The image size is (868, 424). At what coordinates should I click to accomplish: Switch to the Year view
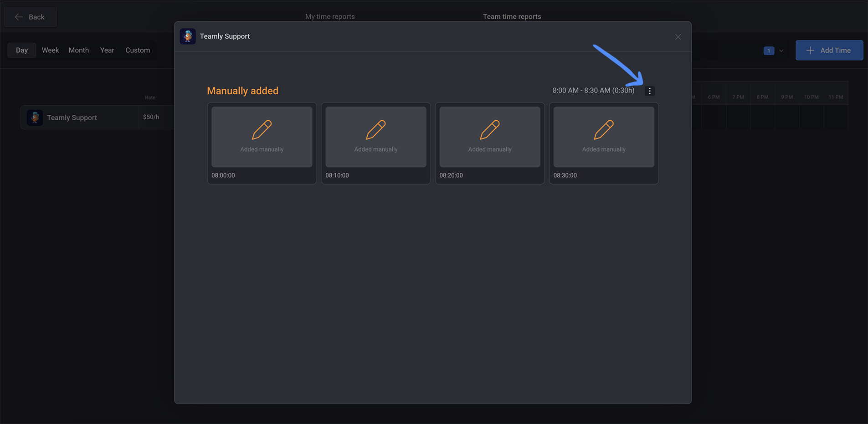[x=107, y=50]
